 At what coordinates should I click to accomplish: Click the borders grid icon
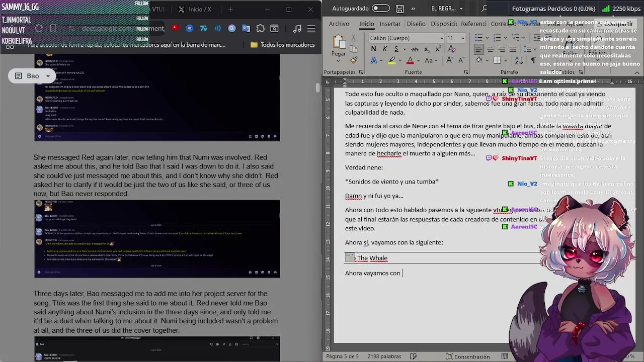click(498, 60)
